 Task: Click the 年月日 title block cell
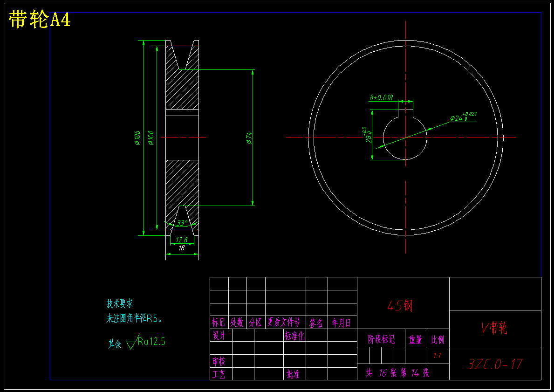point(342,323)
